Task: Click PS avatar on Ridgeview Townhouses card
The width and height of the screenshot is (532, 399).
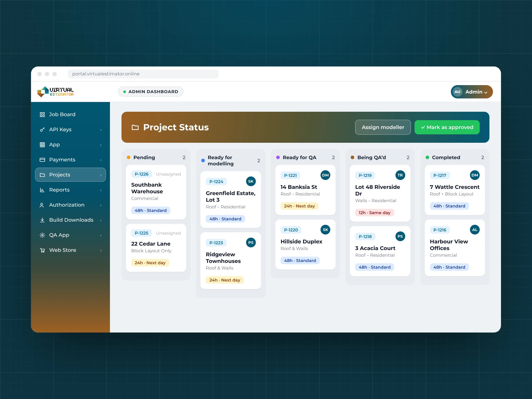Action: point(251,243)
